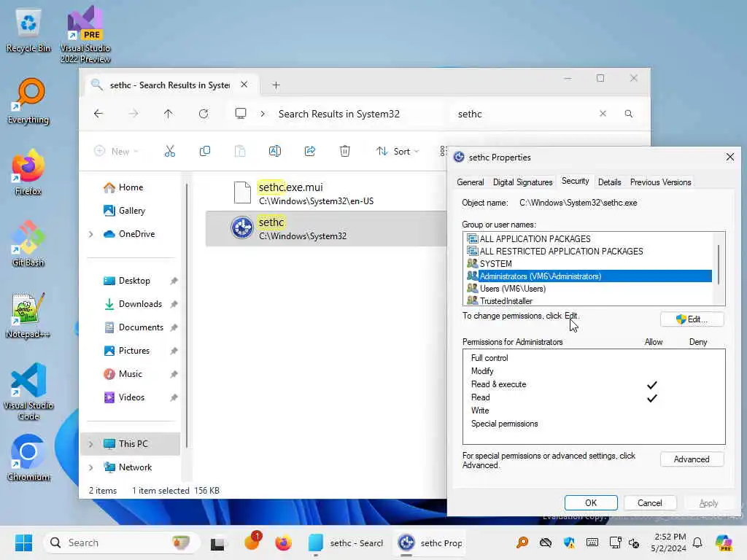Screen dimensions: 747x560
Task: Open Desktop in the navigation pane
Action: 134,281
